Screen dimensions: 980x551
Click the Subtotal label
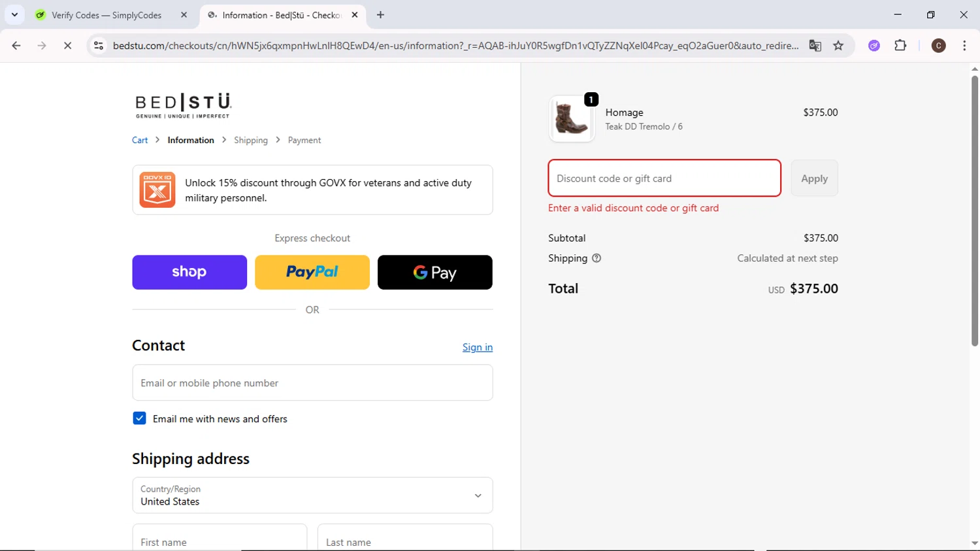pos(566,238)
